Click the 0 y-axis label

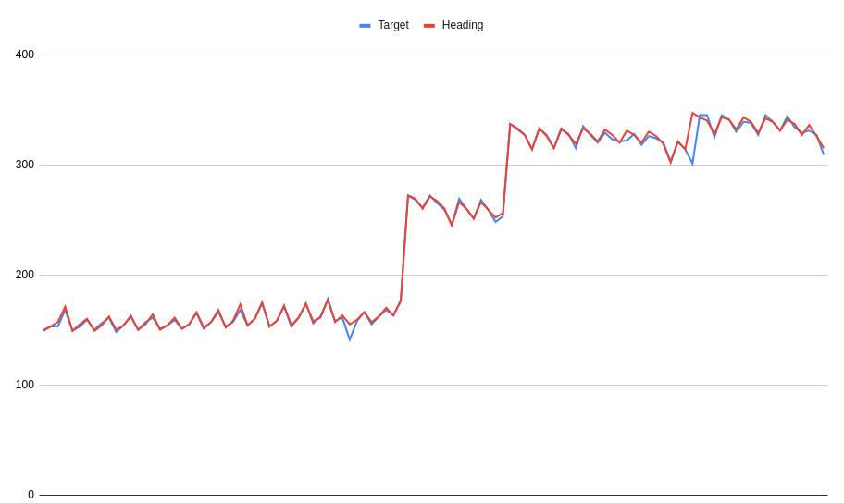click(x=31, y=495)
